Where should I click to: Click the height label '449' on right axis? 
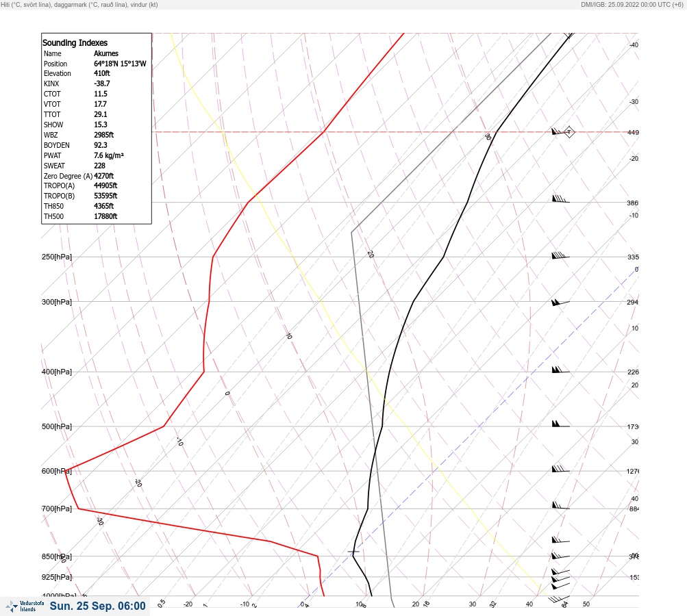(633, 132)
